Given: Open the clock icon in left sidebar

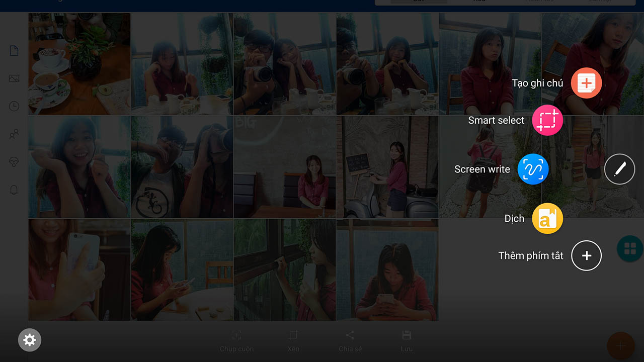Looking at the screenshot, I should [14, 106].
